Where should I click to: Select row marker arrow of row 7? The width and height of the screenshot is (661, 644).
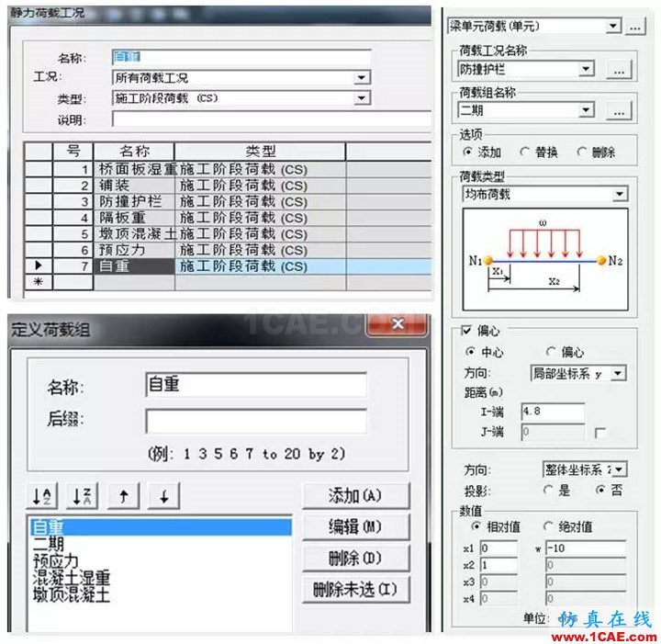39,266
